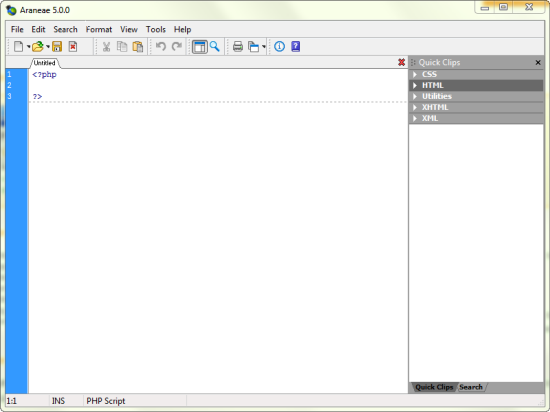Print the document using the printer icon
This screenshot has height=412, width=550.
(x=238, y=46)
